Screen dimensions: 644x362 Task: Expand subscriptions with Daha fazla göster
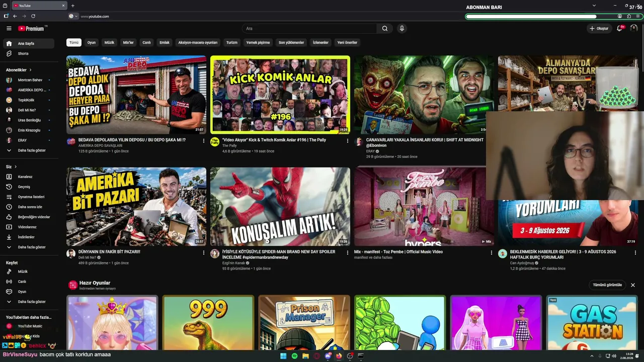pos(29,150)
